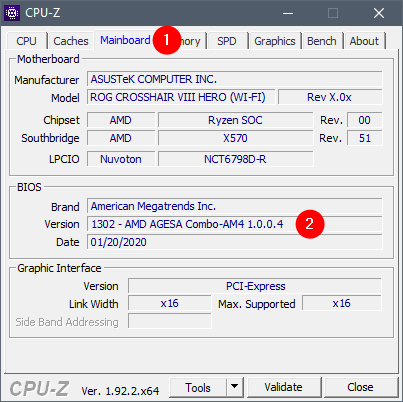Click the Ryzen SOC chipset value
The image size is (403, 402).
(235, 120)
